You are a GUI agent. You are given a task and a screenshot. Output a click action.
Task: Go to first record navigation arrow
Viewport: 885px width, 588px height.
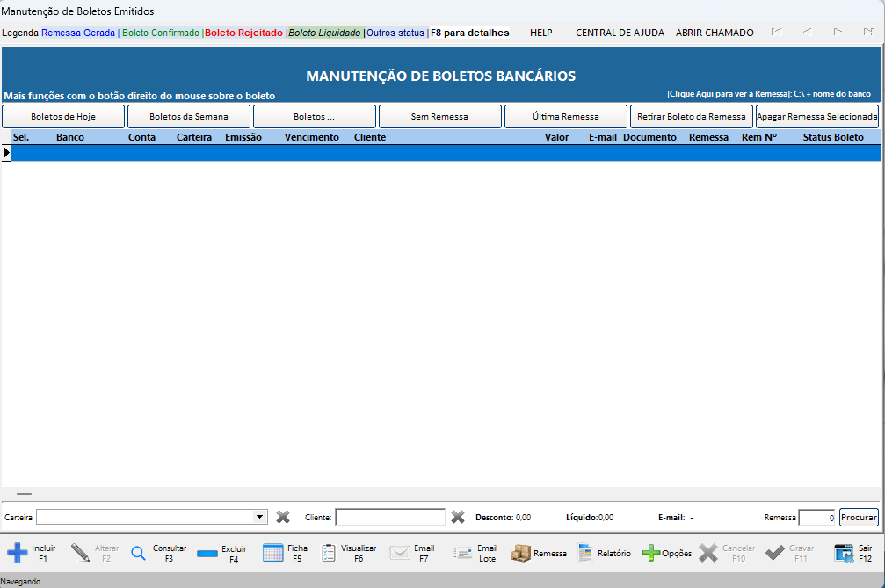[x=777, y=33]
